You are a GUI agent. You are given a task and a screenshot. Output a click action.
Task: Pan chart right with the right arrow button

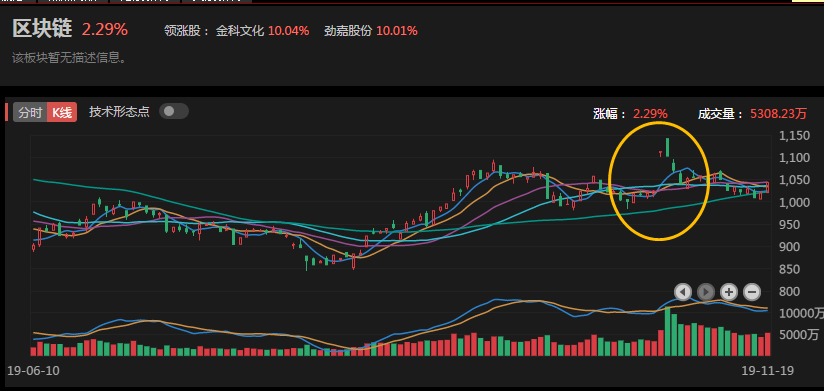coord(706,291)
